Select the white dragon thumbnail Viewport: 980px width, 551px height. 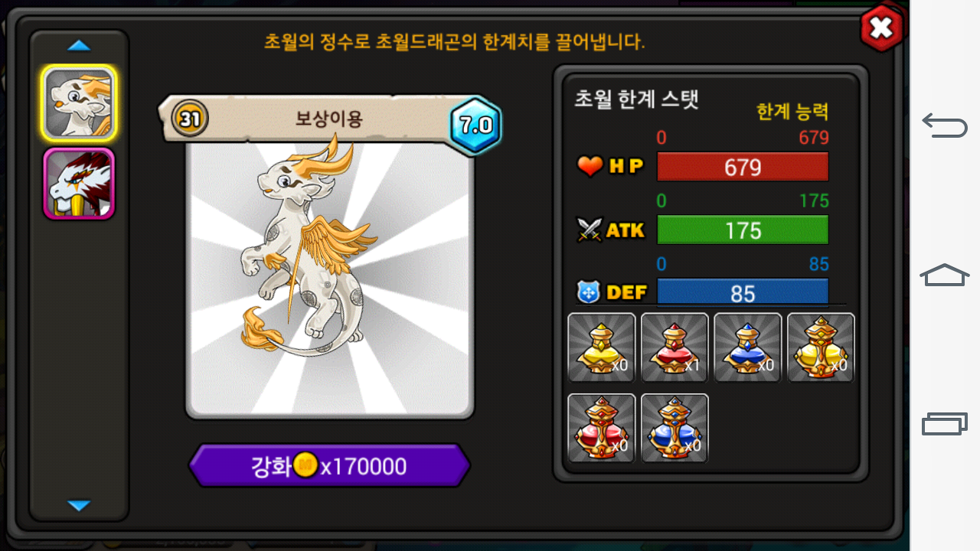pos(80,104)
